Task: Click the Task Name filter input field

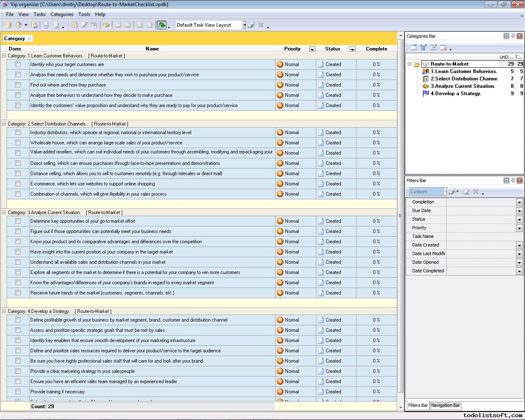Action: (x=484, y=236)
